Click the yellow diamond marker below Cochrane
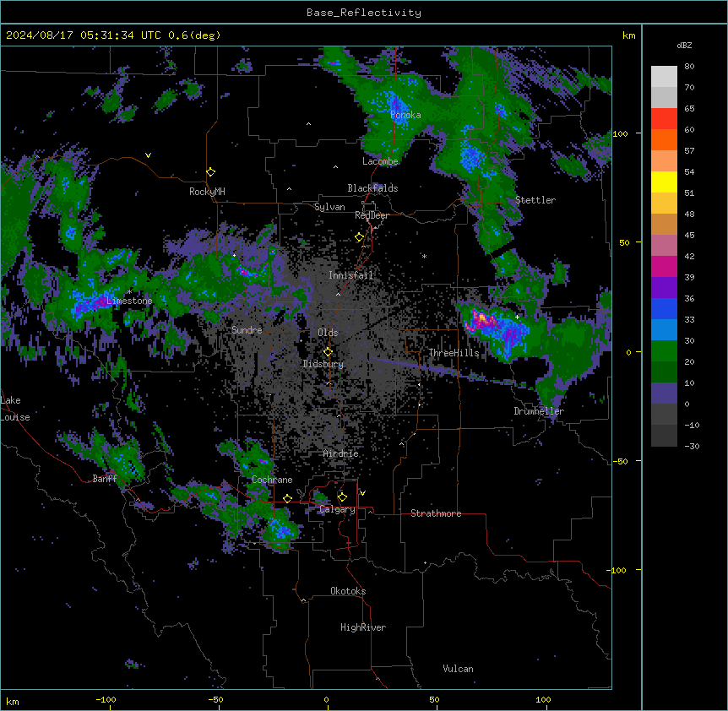 point(287,498)
